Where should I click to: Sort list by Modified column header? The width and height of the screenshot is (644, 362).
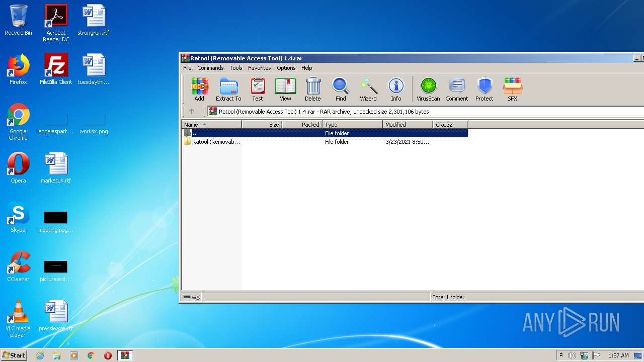tap(408, 125)
